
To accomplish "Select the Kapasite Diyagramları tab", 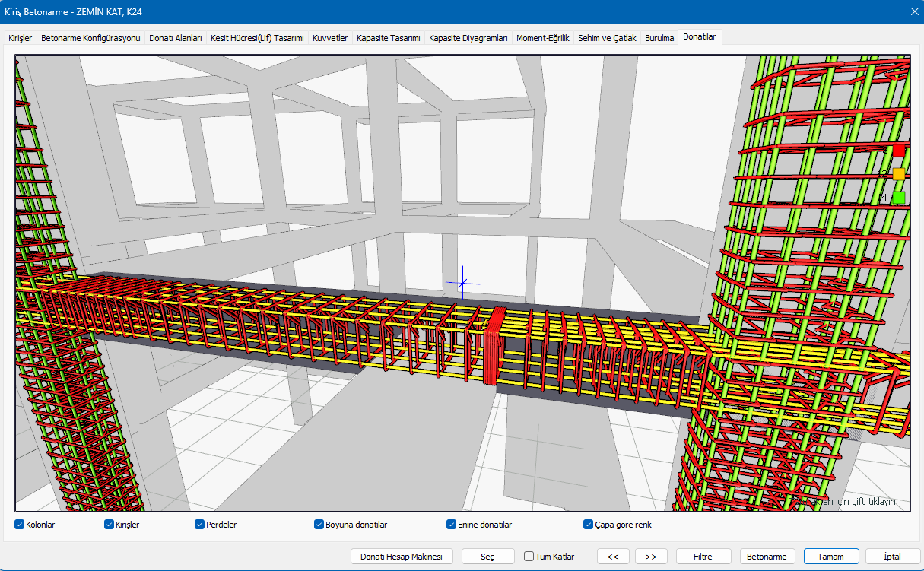I will [x=468, y=37].
